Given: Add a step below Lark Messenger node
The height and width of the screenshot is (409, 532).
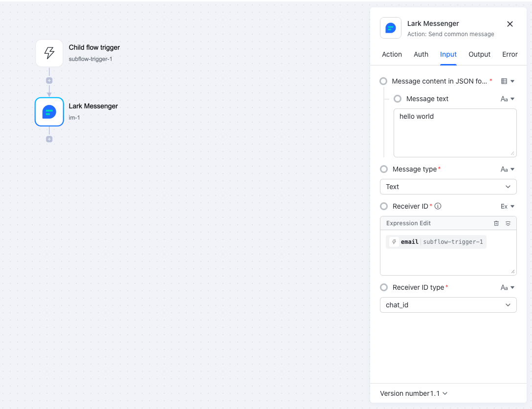Looking at the screenshot, I should [x=49, y=139].
